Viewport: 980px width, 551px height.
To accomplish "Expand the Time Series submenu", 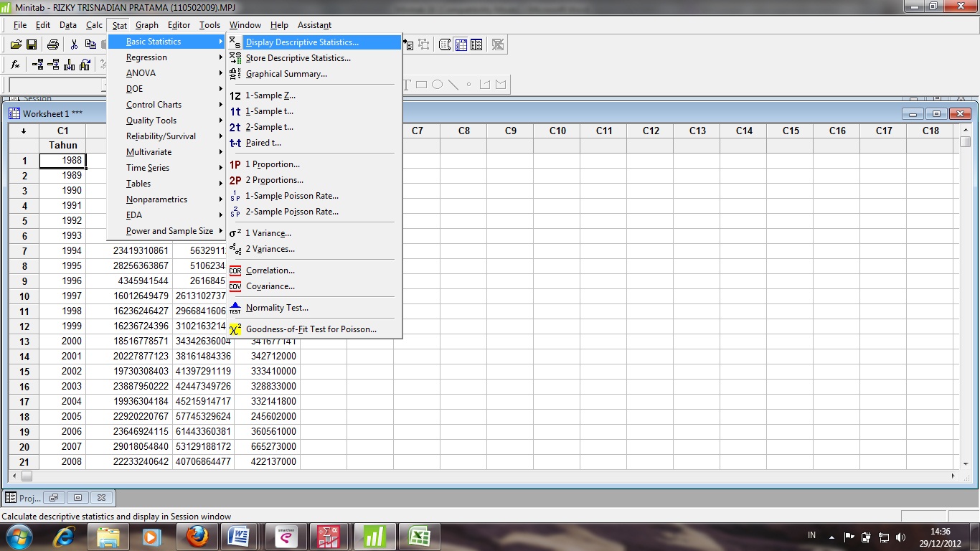I will (x=166, y=168).
